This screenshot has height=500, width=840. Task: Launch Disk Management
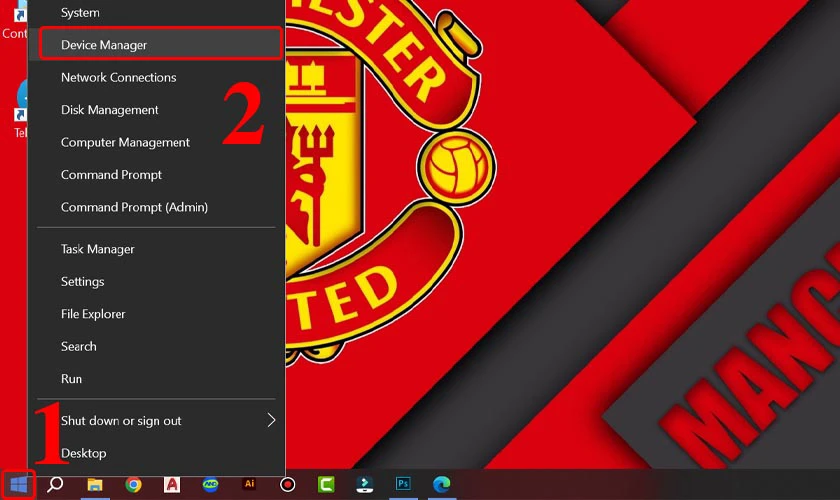(x=156, y=110)
